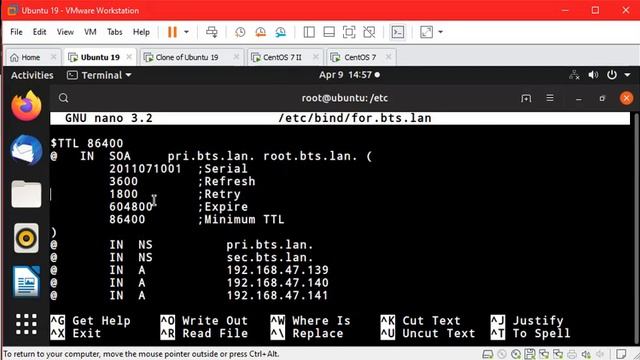This screenshot has width=640, height=360.
Task: Switch to Unity mode
Action: pos(369,32)
